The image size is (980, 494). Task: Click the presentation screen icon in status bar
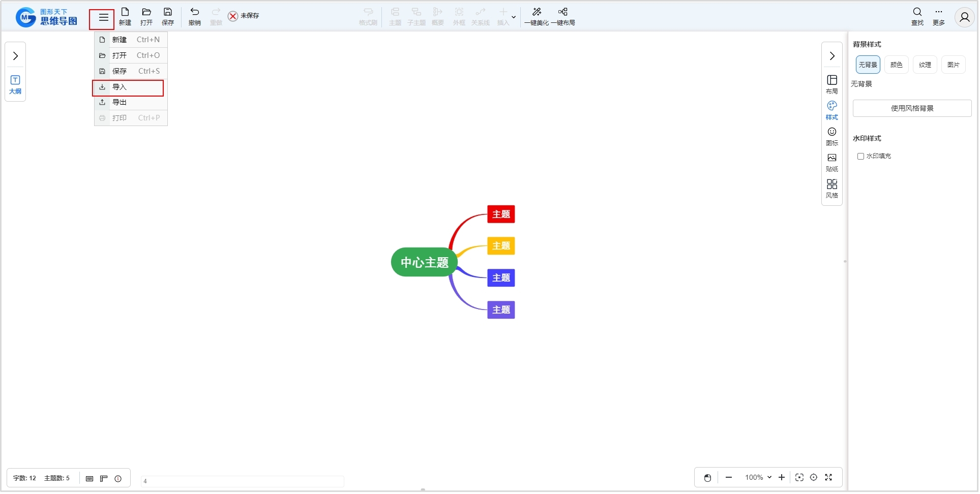pyautogui.click(x=90, y=479)
